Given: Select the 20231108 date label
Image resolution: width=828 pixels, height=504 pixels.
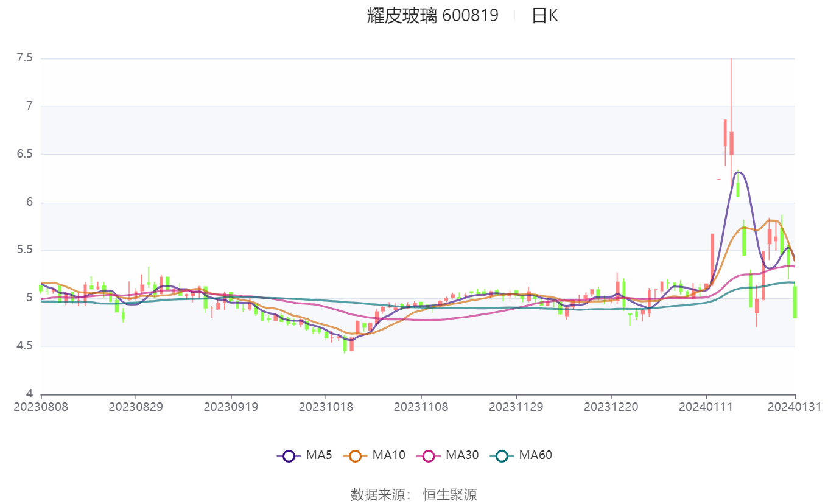Looking at the screenshot, I should 421,407.
